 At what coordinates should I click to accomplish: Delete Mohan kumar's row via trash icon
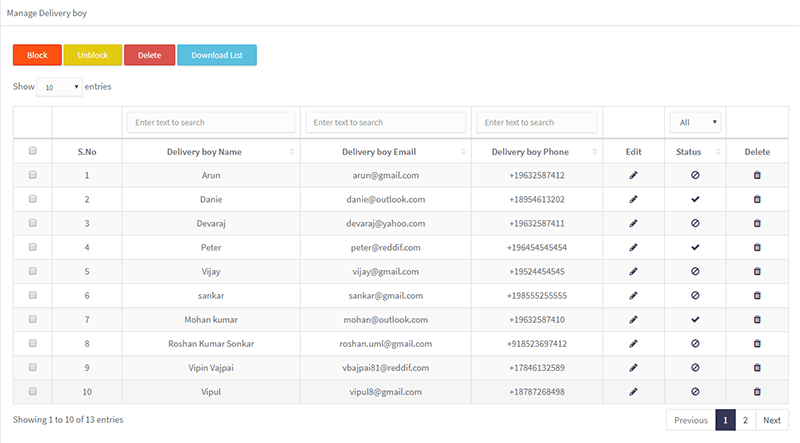point(757,319)
